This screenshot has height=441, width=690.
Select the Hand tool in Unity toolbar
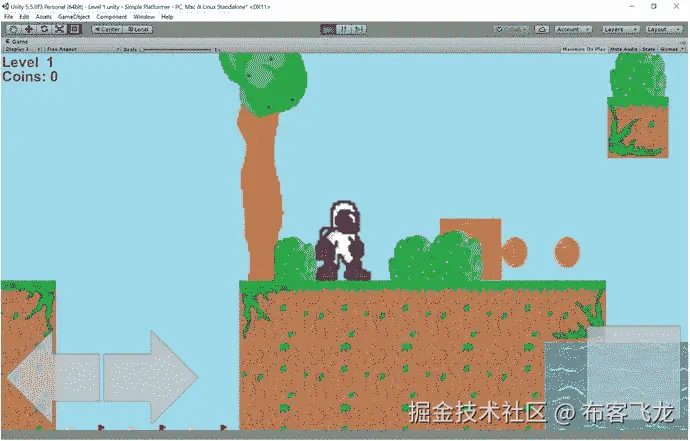13,29
